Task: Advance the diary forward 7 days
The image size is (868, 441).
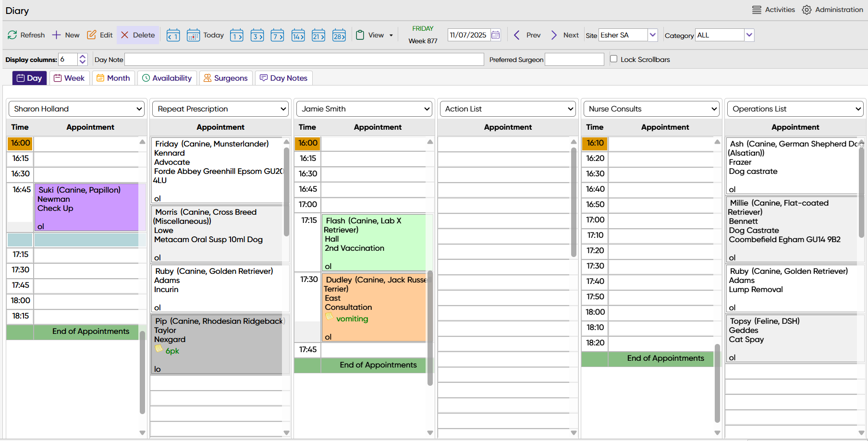Action: point(277,35)
